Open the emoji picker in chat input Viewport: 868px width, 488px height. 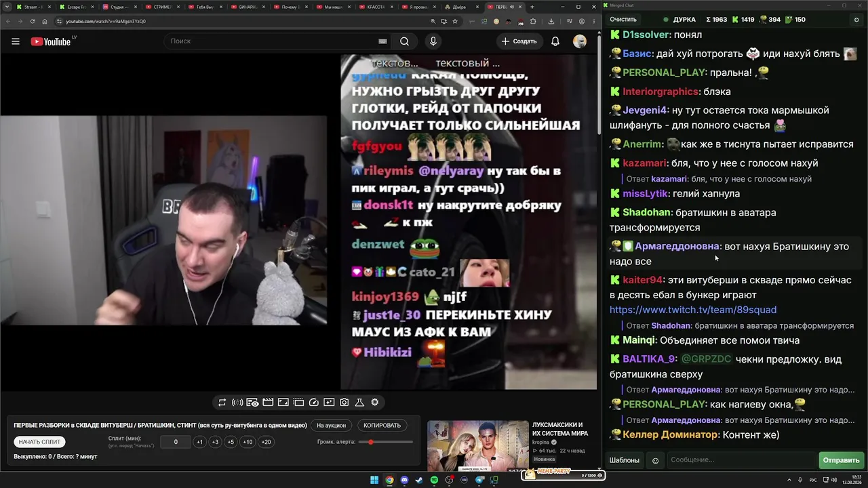pyautogui.click(x=655, y=461)
